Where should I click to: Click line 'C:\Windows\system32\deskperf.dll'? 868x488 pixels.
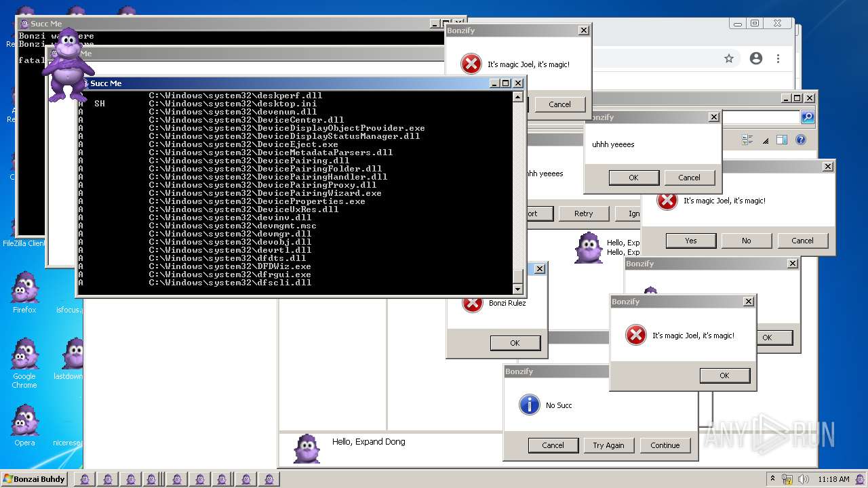(x=235, y=96)
